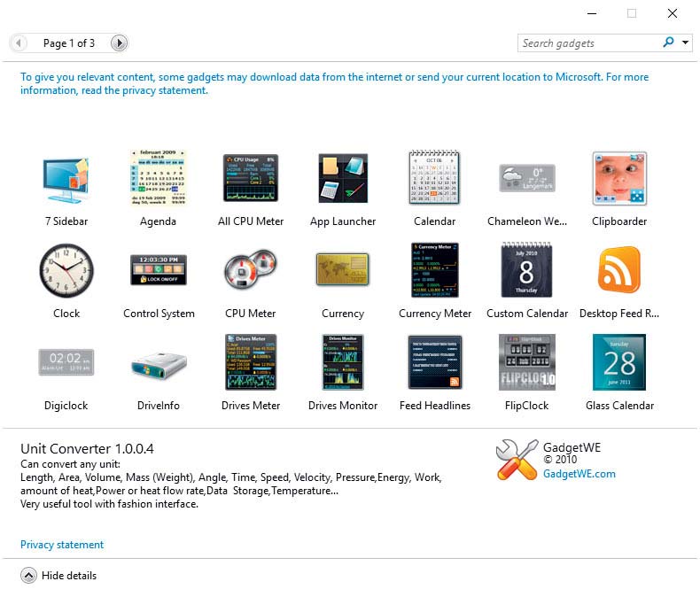
Task: Click the 'Custom Calendar' label text
Action: [x=527, y=314]
